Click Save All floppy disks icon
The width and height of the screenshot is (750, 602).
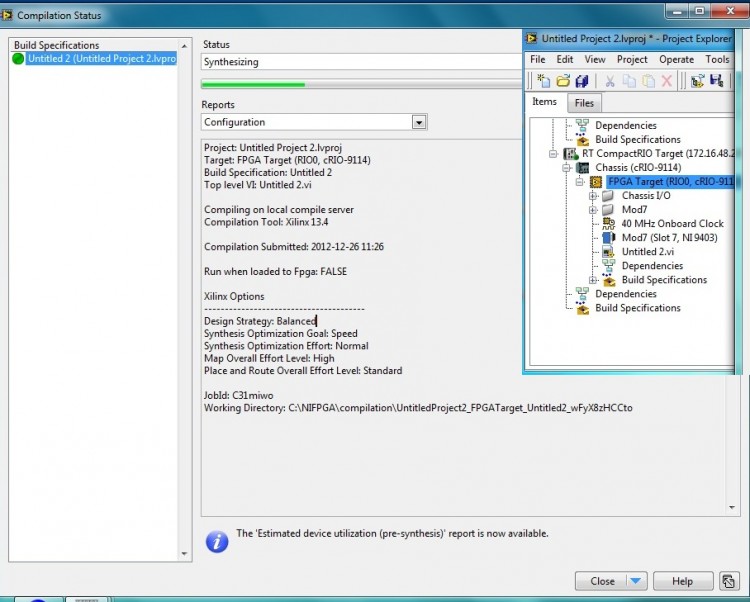pyautogui.click(x=582, y=81)
